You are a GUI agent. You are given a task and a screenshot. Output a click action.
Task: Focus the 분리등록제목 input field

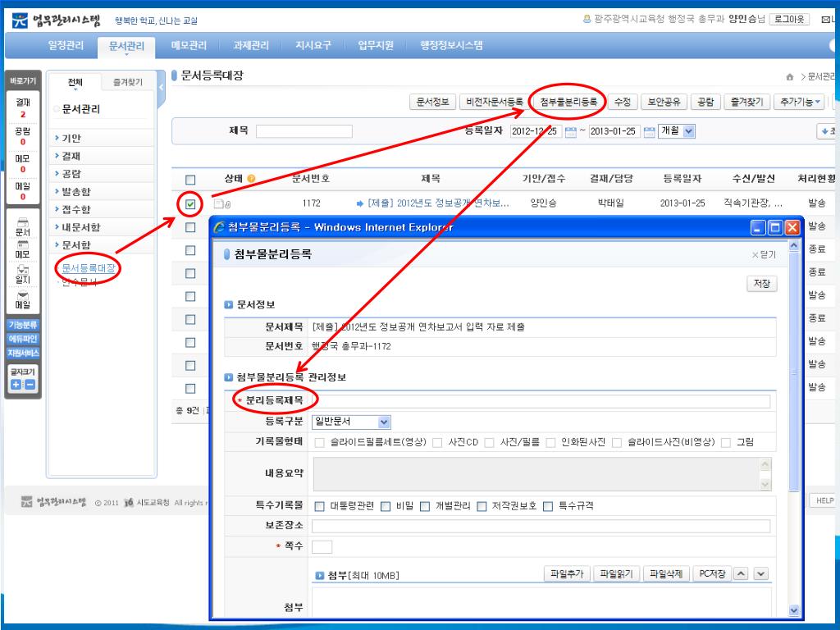coord(541,401)
